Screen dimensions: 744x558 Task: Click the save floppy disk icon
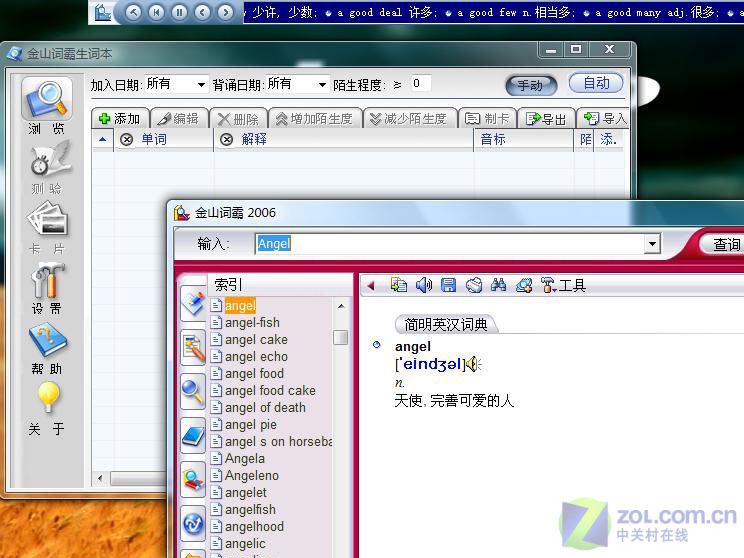[448, 285]
